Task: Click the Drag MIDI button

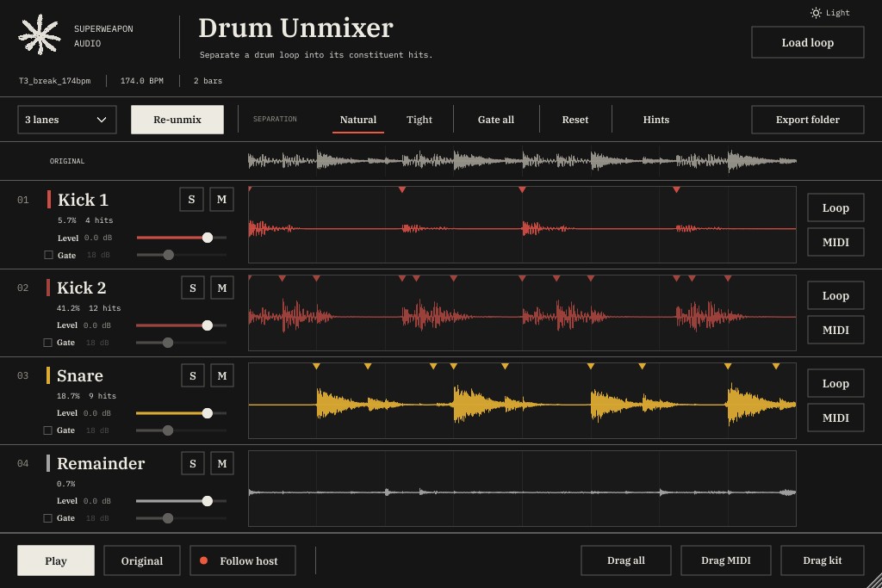Action: [725, 560]
